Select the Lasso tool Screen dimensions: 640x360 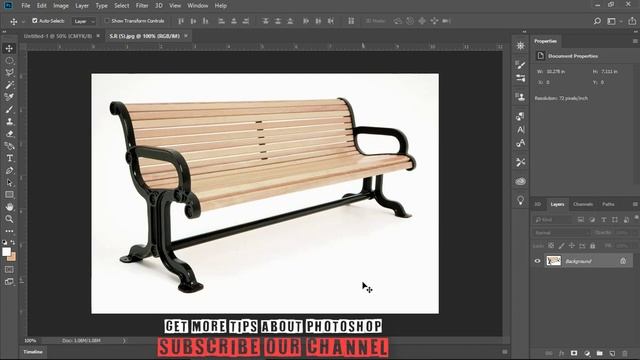[x=9, y=73]
